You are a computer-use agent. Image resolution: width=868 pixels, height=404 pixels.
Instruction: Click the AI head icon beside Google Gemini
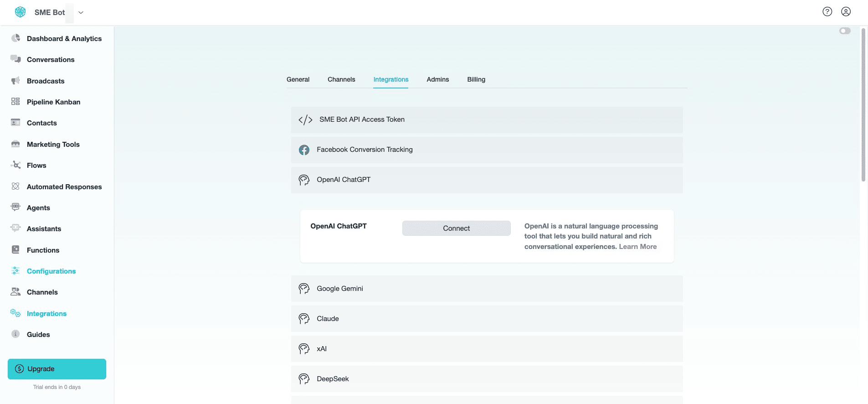[x=304, y=289]
